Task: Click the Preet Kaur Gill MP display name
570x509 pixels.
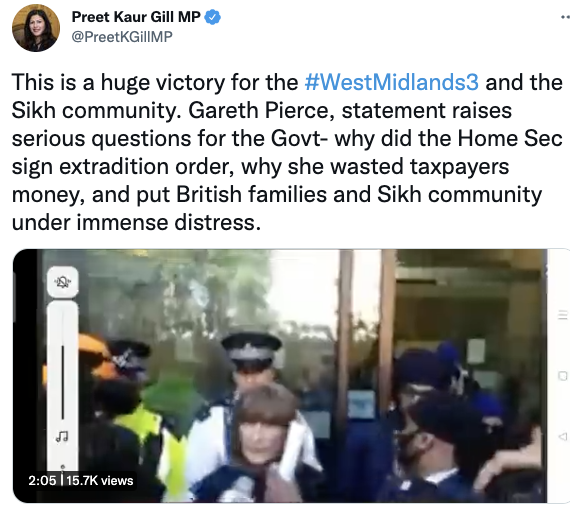Action: tap(136, 17)
